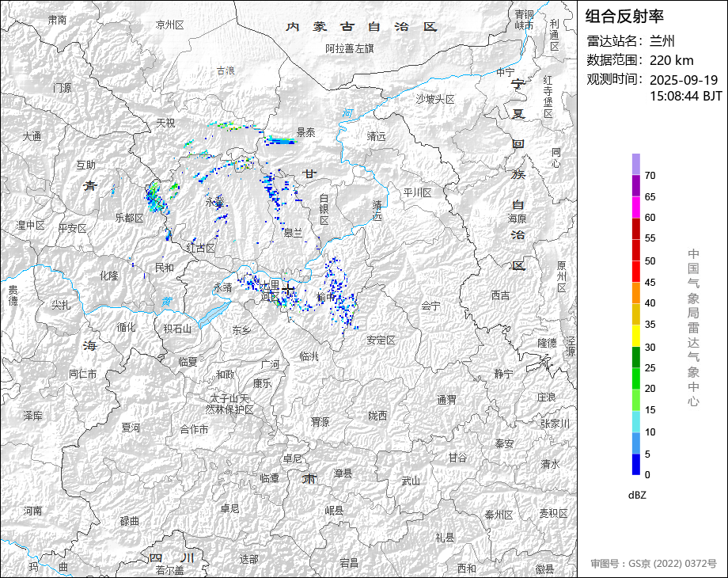Image resolution: width=728 pixels, height=578 pixels.
Task: Click the lavender legend segment above 70
Action: [636, 164]
